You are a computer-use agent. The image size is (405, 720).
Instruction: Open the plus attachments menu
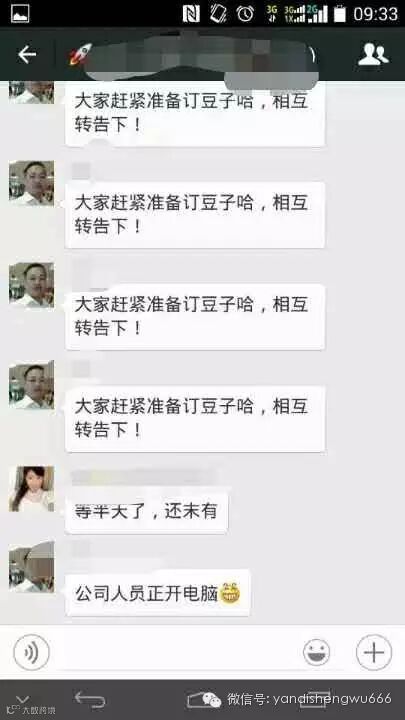374,652
